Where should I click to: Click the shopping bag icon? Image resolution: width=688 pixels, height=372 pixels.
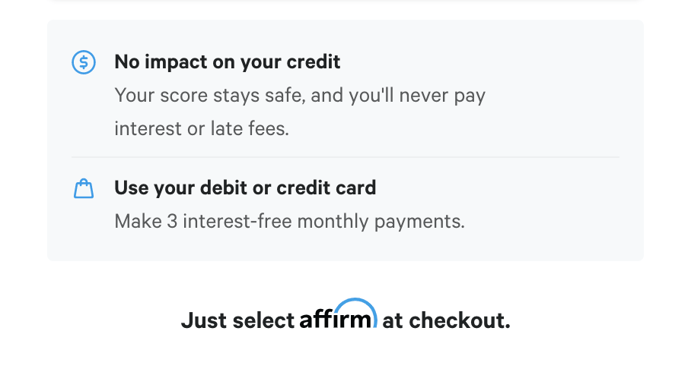(x=83, y=189)
